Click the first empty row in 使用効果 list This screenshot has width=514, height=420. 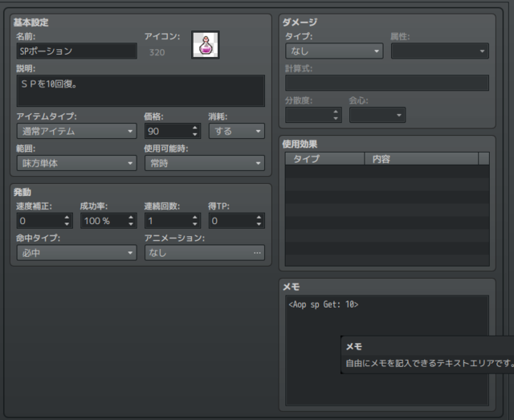[x=387, y=172]
